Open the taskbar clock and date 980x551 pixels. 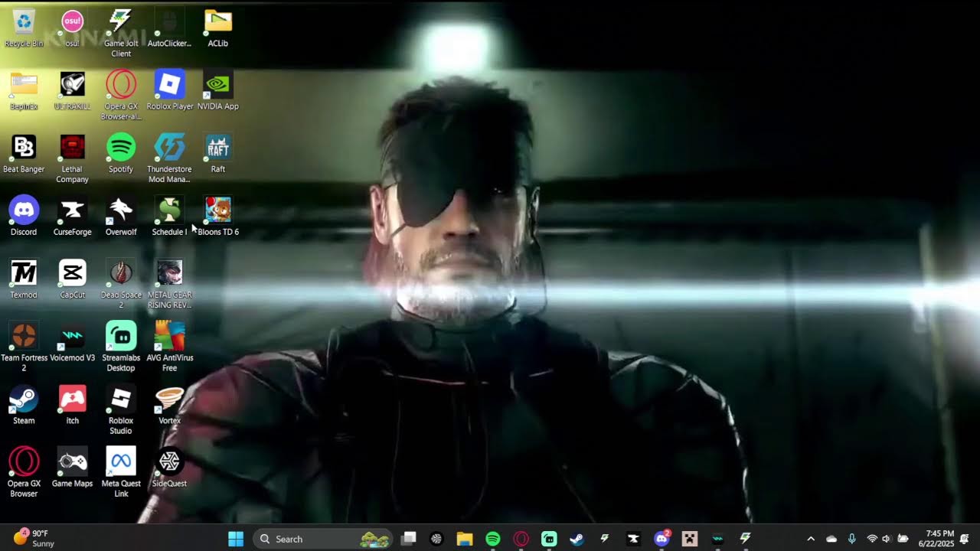(939, 539)
